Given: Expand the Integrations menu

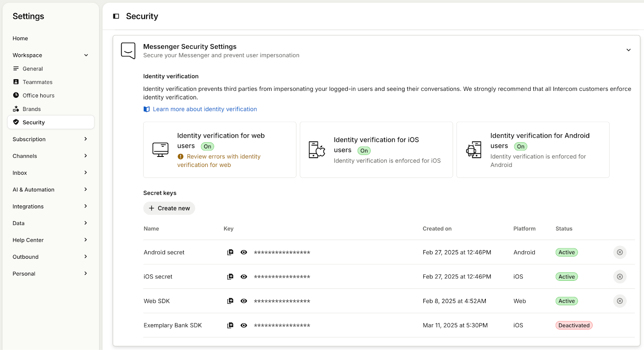Looking at the screenshot, I should (x=86, y=206).
